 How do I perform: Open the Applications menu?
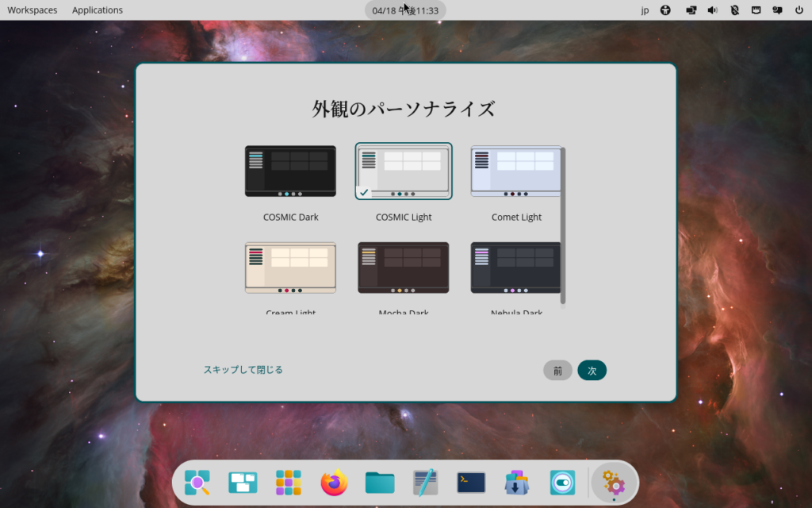click(98, 10)
